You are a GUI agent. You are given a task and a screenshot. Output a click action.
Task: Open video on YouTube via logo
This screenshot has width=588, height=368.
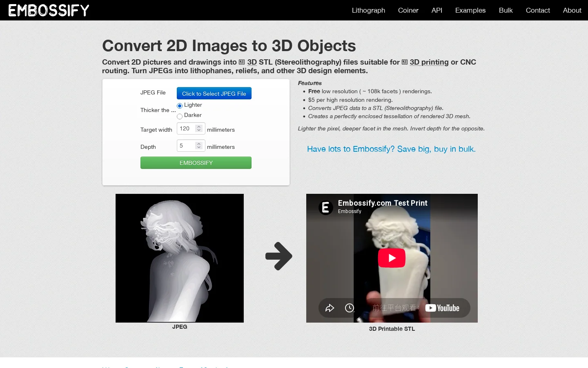442,308
